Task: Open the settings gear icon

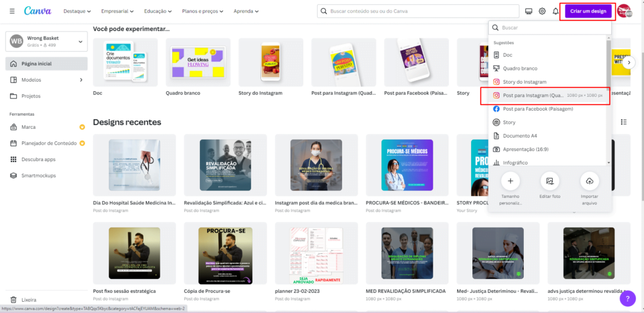Action: tap(542, 11)
